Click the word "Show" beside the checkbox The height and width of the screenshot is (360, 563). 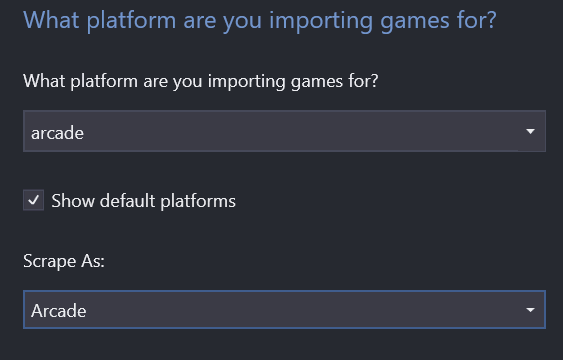click(73, 201)
